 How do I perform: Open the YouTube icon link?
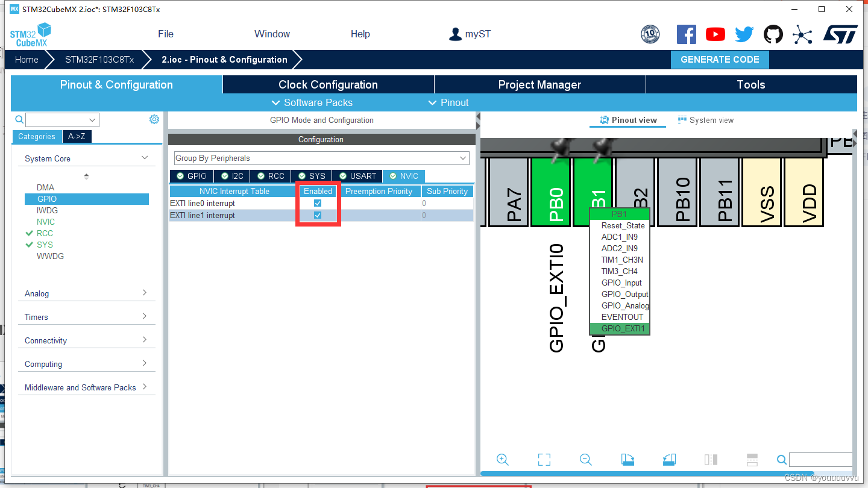coord(715,34)
